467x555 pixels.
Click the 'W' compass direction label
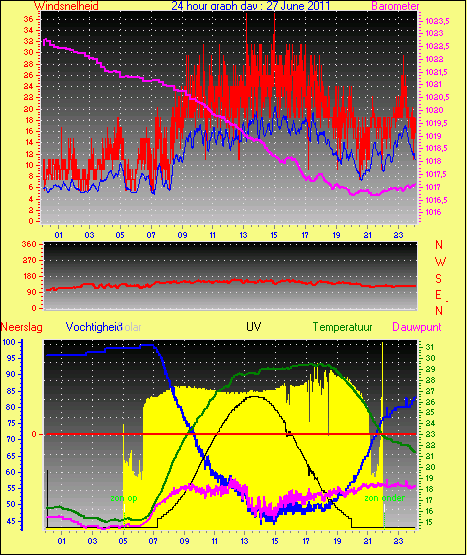[x=440, y=262]
